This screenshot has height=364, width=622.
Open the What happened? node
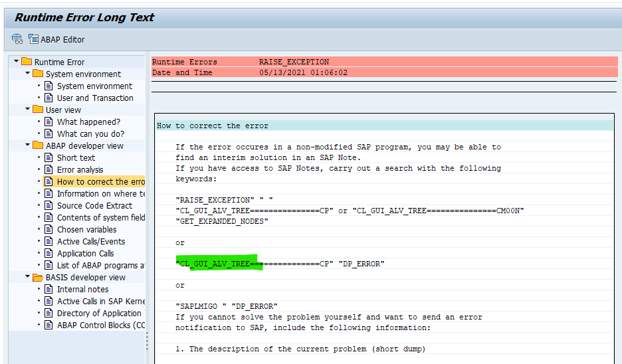coord(88,122)
